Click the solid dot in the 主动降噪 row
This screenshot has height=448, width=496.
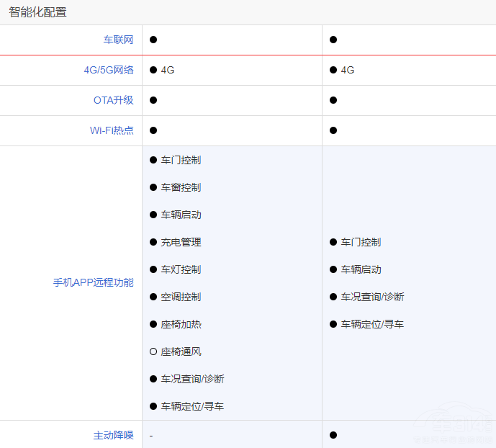(333, 435)
